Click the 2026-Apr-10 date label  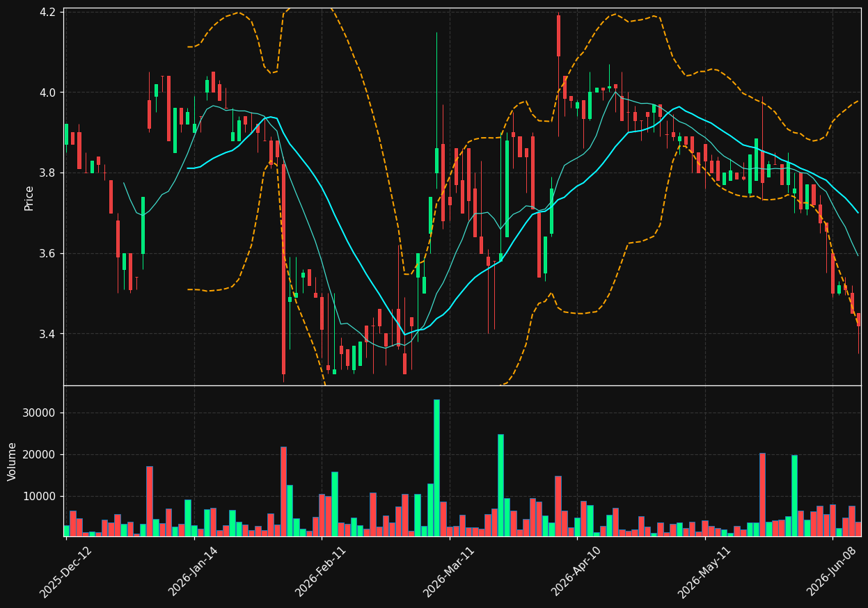pyautogui.click(x=576, y=572)
